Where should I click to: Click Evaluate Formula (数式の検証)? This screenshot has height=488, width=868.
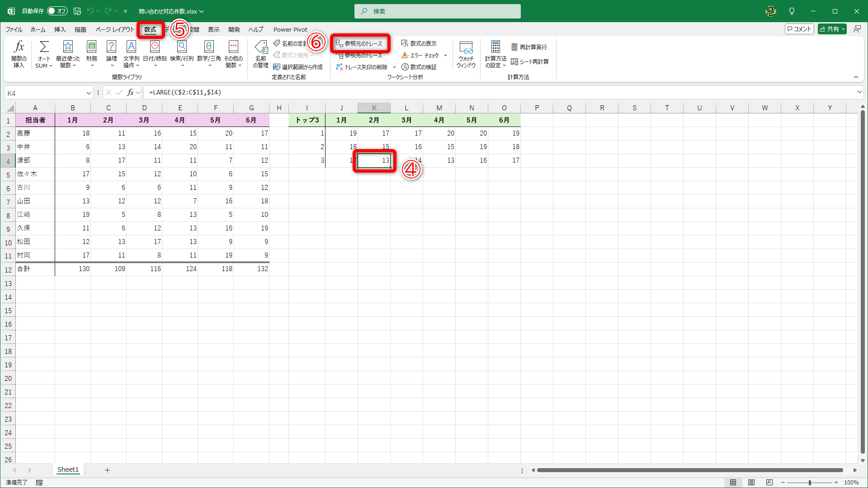(419, 67)
